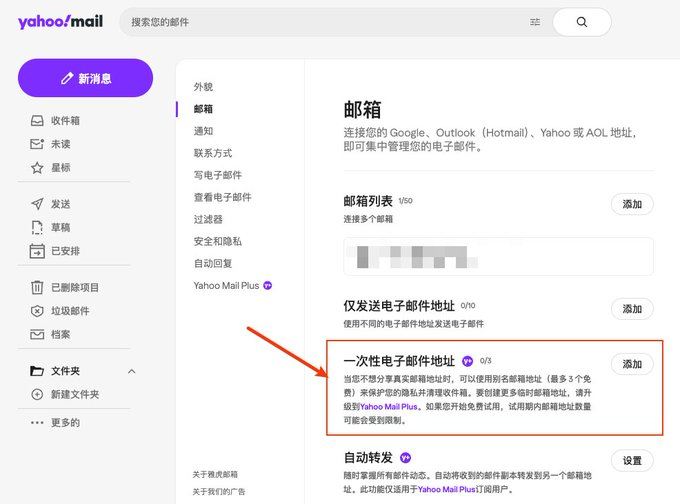Open the Yahoo Mail Plus settings tab
Image resolution: width=680 pixels, height=504 pixels.
(x=226, y=285)
